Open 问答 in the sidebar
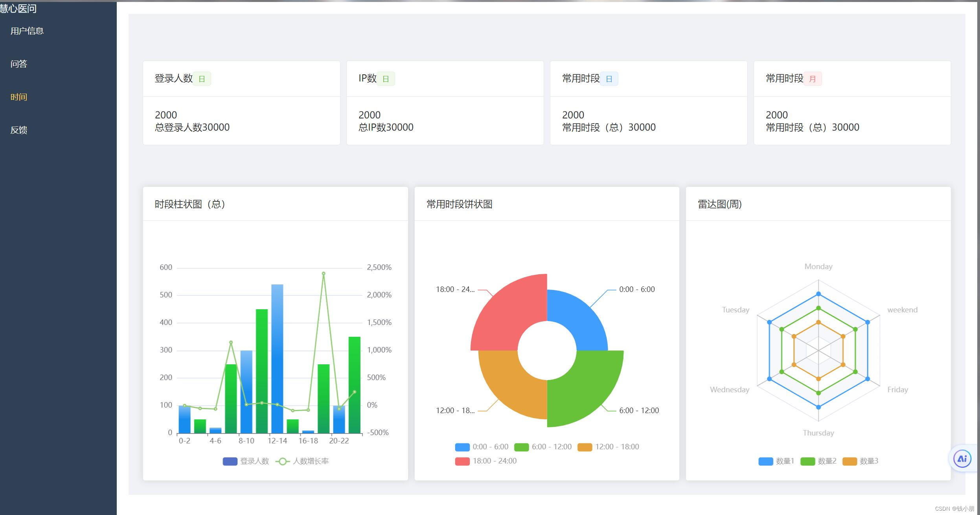Viewport: 980px width, 515px height. point(19,64)
